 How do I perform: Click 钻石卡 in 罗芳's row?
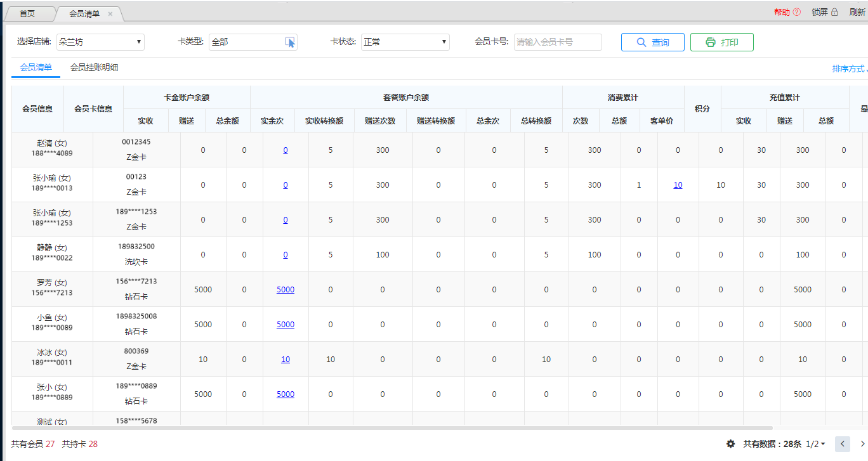pos(136,296)
